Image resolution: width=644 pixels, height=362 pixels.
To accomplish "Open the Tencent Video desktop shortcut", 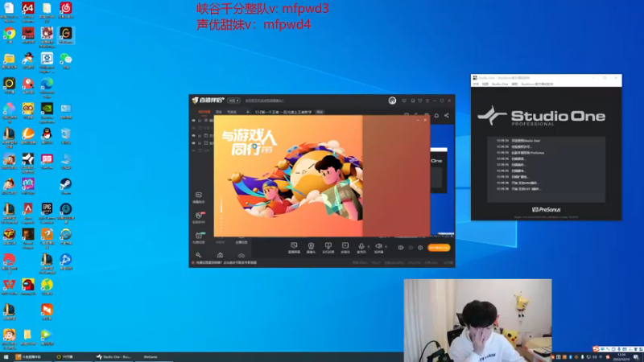I will (47, 335).
